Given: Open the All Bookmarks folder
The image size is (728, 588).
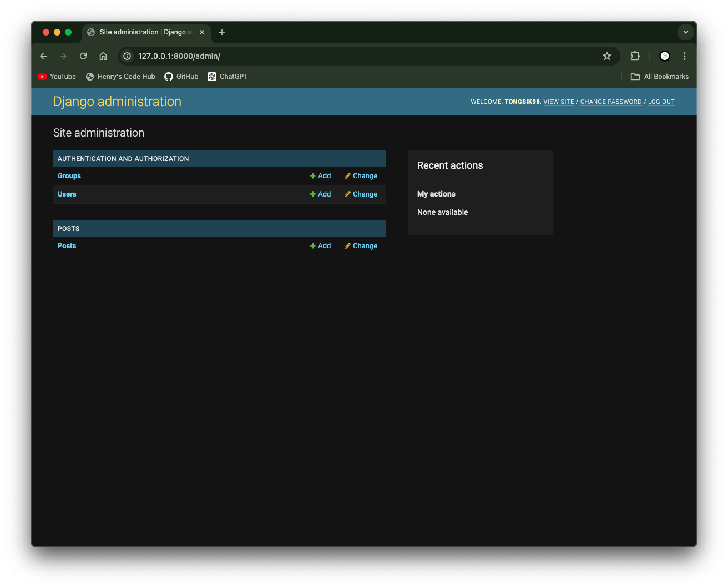Looking at the screenshot, I should 660,77.
